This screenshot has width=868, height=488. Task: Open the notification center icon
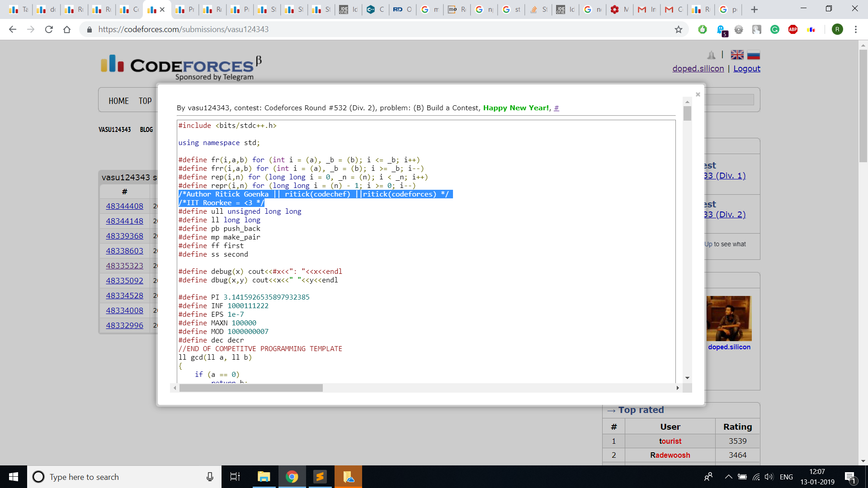[850, 477]
